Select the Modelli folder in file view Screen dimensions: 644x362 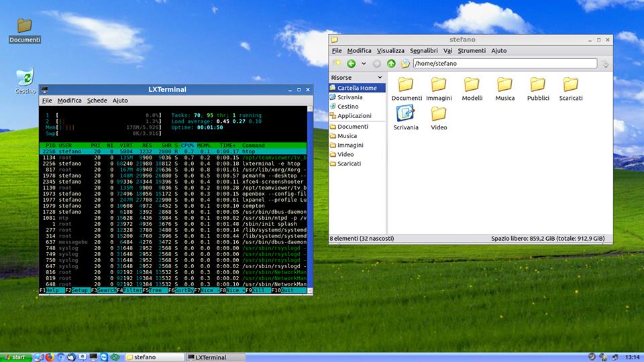pyautogui.click(x=472, y=89)
